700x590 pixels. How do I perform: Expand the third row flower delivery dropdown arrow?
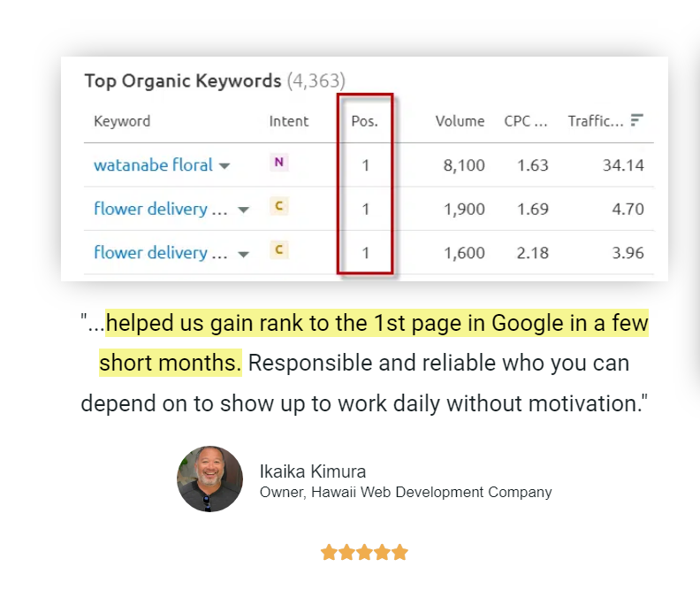(244, 254)
